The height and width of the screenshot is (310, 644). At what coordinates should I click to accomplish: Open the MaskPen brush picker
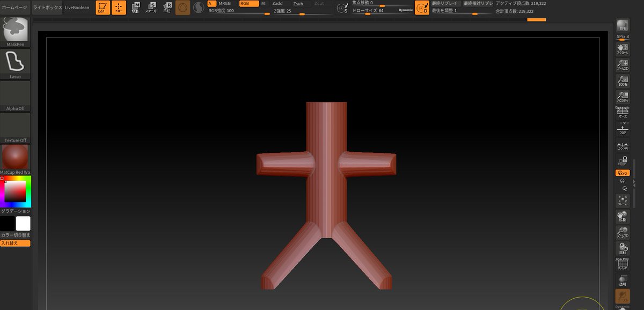tap(16, 32)
